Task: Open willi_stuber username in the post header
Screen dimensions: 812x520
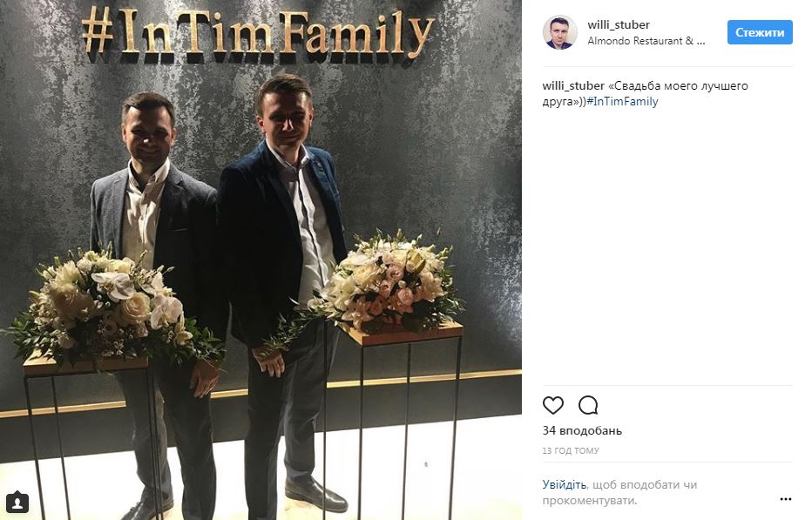Action: click(x=619, y=24)
